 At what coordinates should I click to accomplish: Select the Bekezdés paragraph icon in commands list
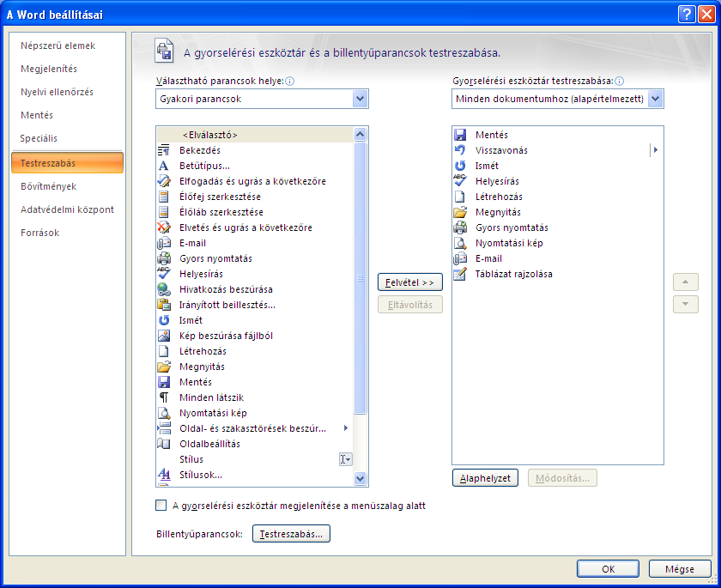coord(164,150)
